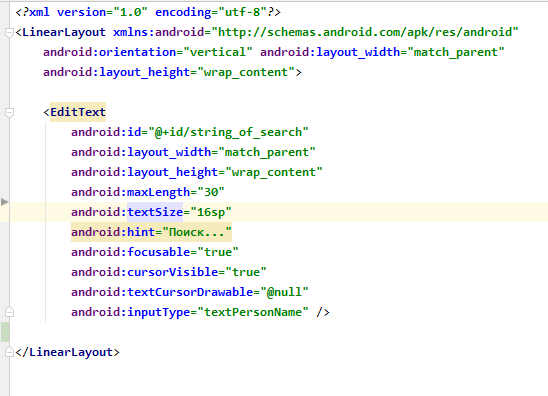This screenshot has height=396, width=548.
Task: Click the android:focusable attribute
Action: (x=130, y=252)
